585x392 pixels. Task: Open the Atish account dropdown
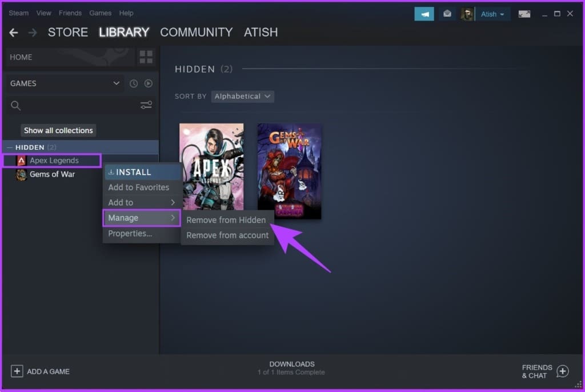pos(492,14)
